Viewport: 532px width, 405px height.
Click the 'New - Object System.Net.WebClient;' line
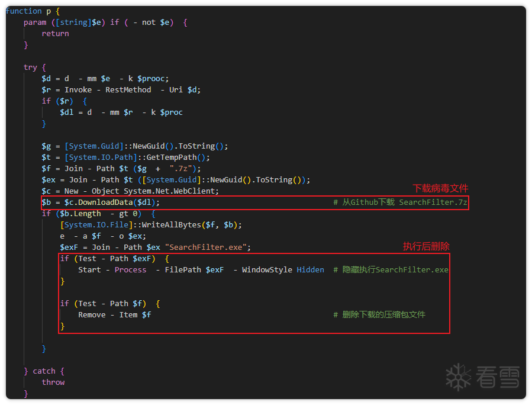(x=130, y=191)
